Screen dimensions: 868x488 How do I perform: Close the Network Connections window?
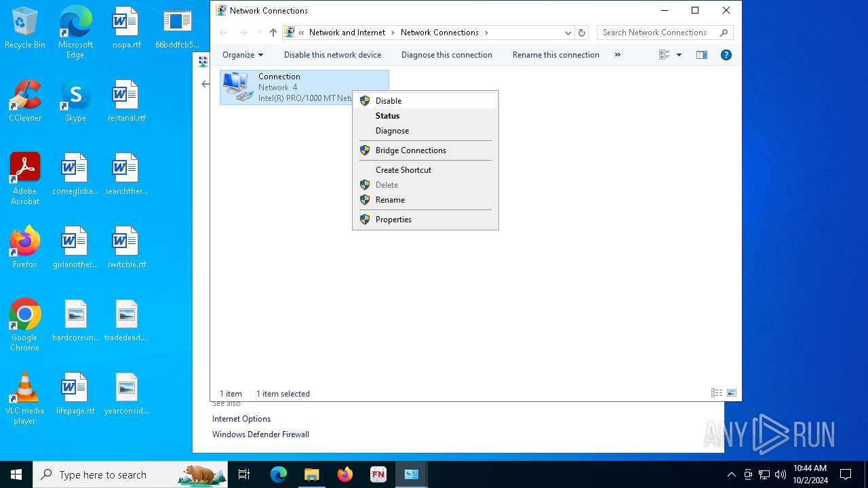pos(726,10)
